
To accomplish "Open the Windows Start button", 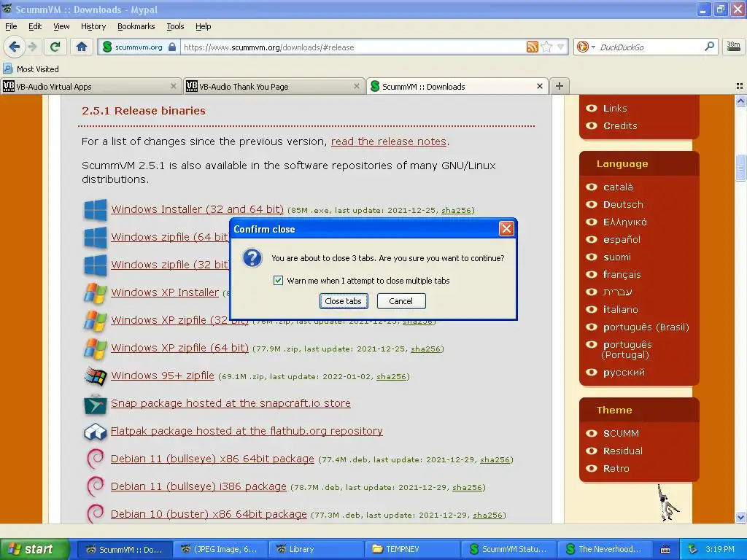I will (x=34, y=549).
